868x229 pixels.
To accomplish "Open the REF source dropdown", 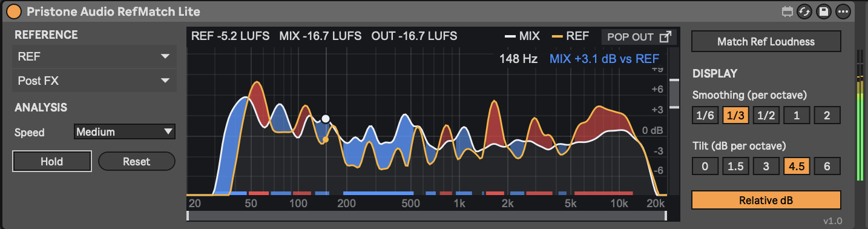I will 94,56.
